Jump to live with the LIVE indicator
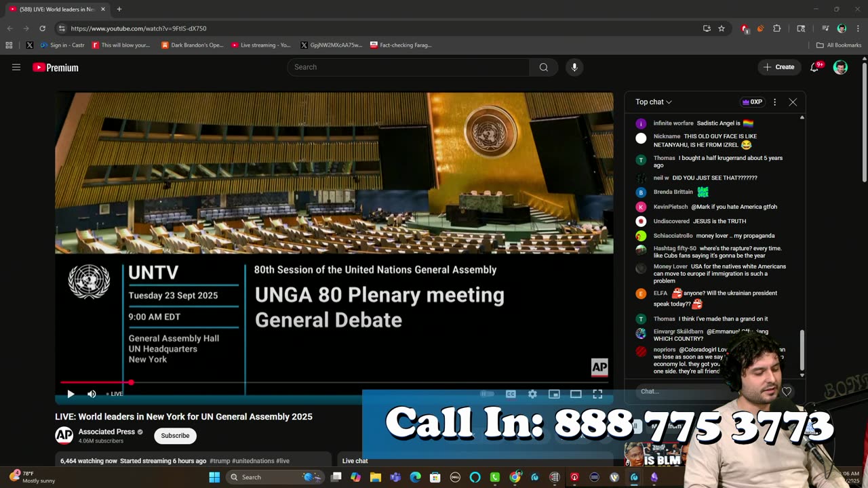Screen dimensions: 868x488 click(x=115, y=394)
